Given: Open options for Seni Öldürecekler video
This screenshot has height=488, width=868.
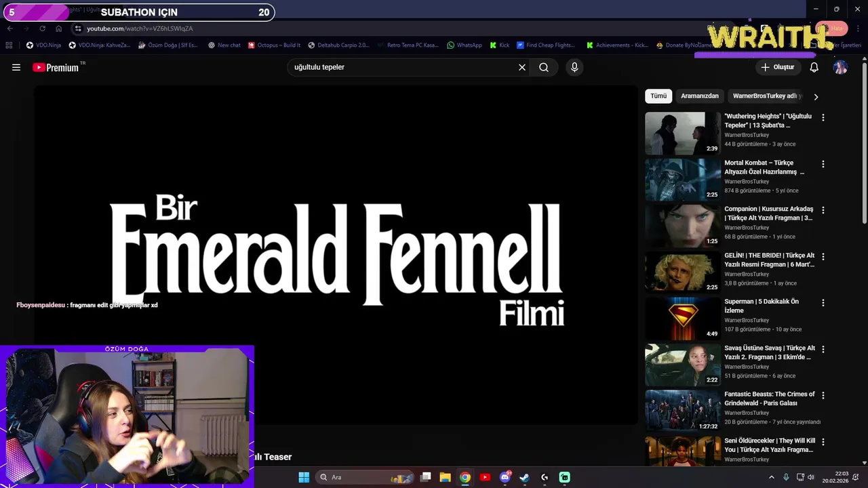Looking at the screenshot, I should pos(823,442).
